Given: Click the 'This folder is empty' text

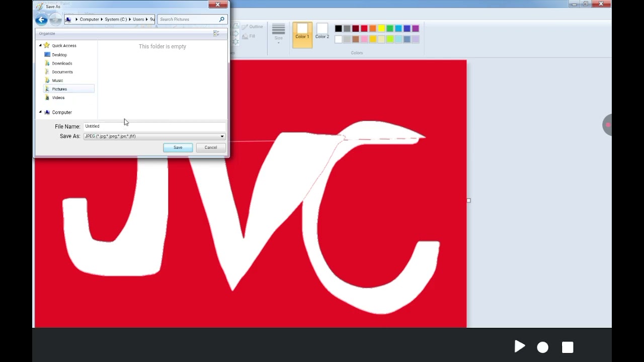Looking at the screenshot, I should pyautogui.click(x=163, y=46).
